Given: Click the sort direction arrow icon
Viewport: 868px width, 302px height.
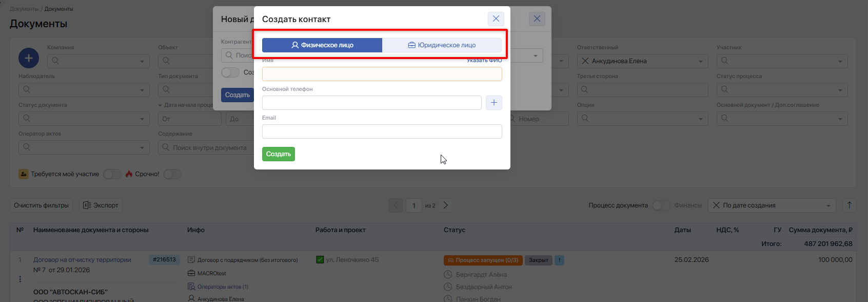Looking at the screenshot, I should pos(849,205).
